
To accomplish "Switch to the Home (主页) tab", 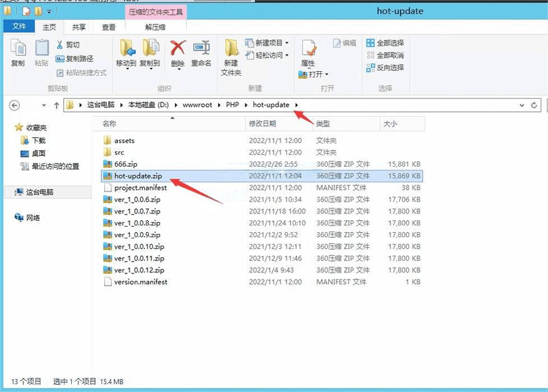I will coord(49,27).
